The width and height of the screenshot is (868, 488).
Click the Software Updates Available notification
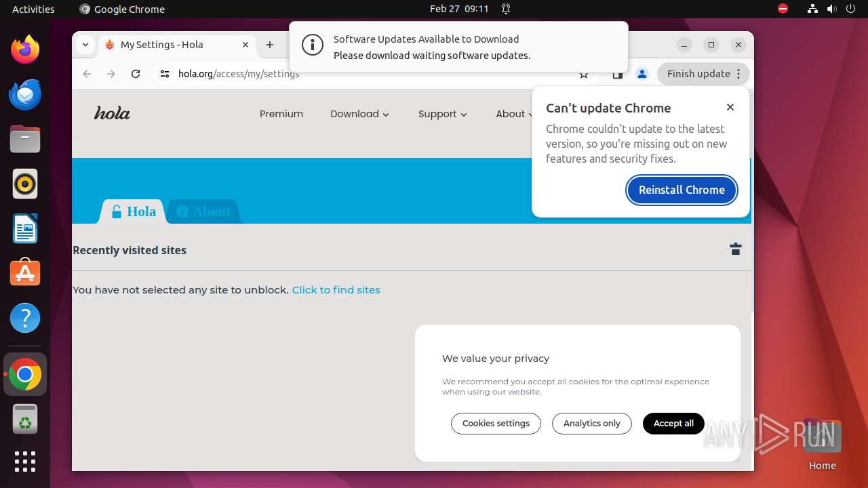click(x=458, y=46)
